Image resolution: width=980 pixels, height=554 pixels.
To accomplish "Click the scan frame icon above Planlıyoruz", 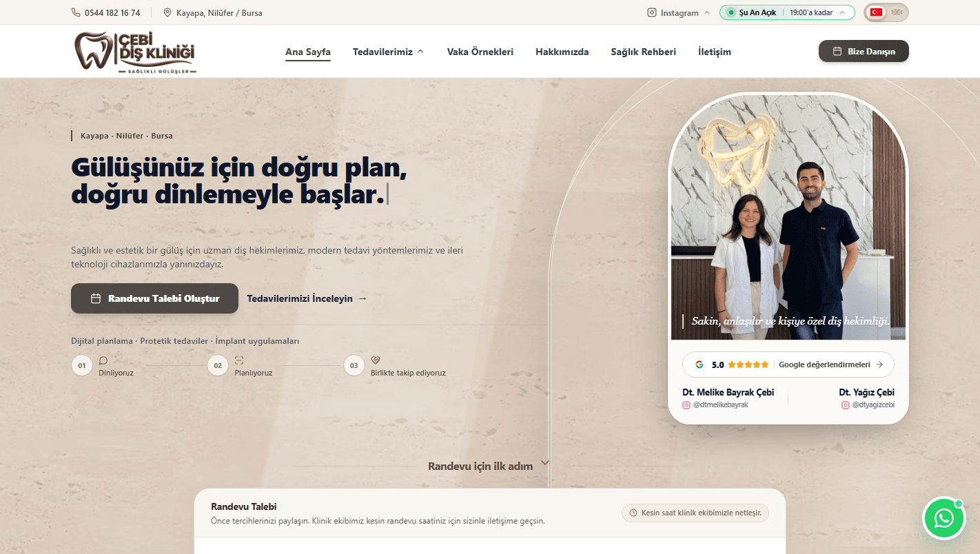I will pyautogui.click(x=239, y=360).
